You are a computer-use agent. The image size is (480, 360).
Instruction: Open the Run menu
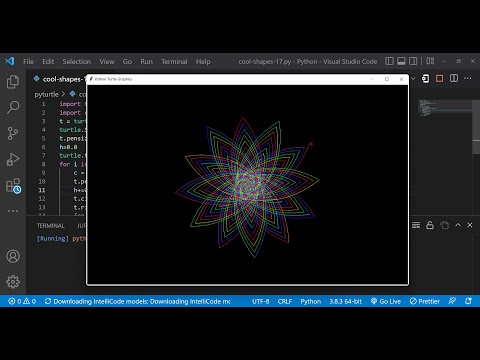146,61
